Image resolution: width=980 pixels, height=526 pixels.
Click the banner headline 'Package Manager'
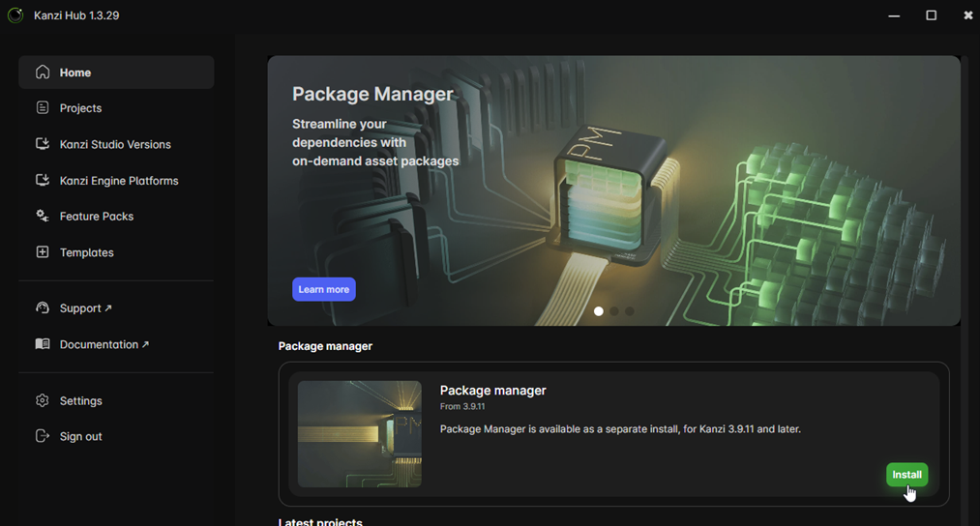(372, 94)
